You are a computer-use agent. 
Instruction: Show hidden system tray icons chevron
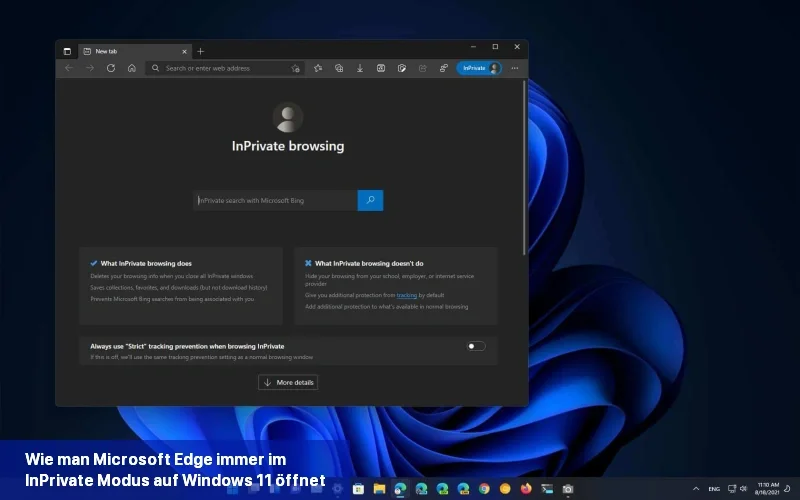[x=696, y=489]
